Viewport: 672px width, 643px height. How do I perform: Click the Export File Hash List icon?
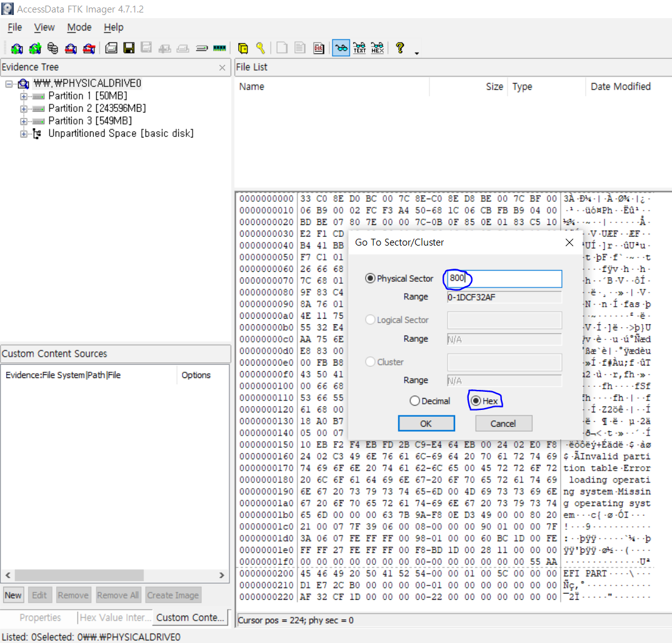(300, 48)
